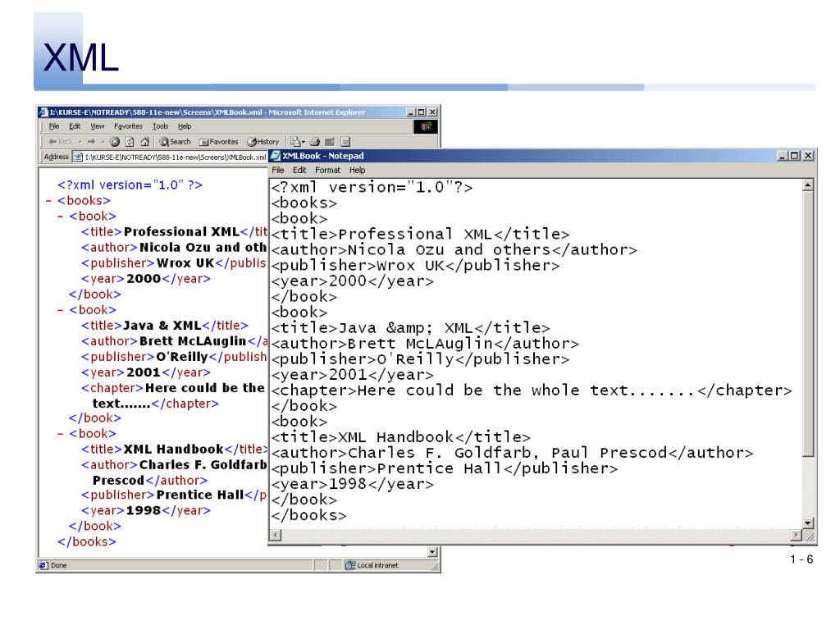Image resolution: width=840 pixels, height=630 pixels.
Task: Click "<?xml version="1.0"?>" line in Notepad
Action: 372,188
